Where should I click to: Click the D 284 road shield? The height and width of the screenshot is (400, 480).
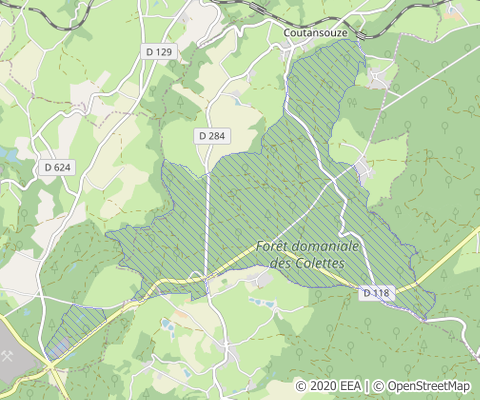tap(212, 136)
